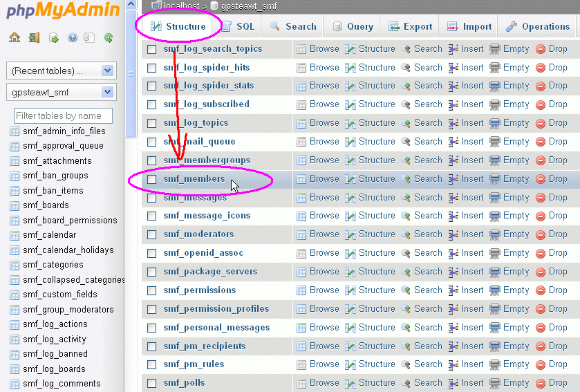Image resolution: width=580 pixels, height=392 pixels.
Task: Click Search icon for smf_log_subscribed
Action: coord(406,104)
